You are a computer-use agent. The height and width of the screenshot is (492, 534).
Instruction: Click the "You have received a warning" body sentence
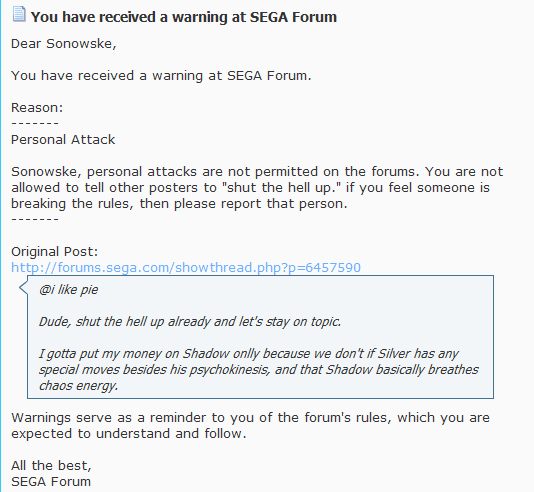161,76
